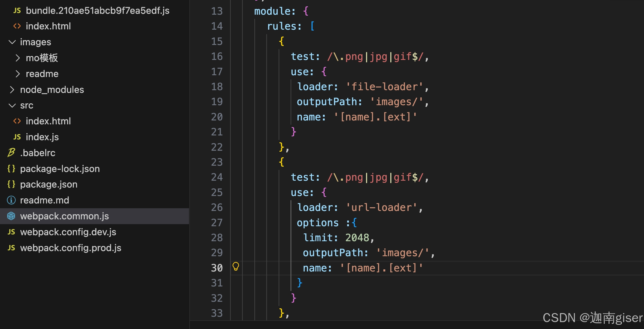Viewport: 644px width, 329px height.
Task: Collapse the src folder
Action: point(12,105)
